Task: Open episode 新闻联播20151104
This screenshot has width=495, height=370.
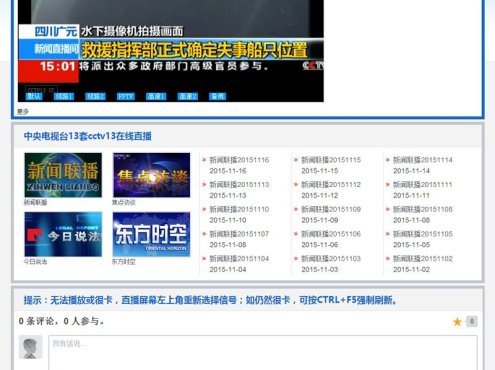Action: pos(239,259)
